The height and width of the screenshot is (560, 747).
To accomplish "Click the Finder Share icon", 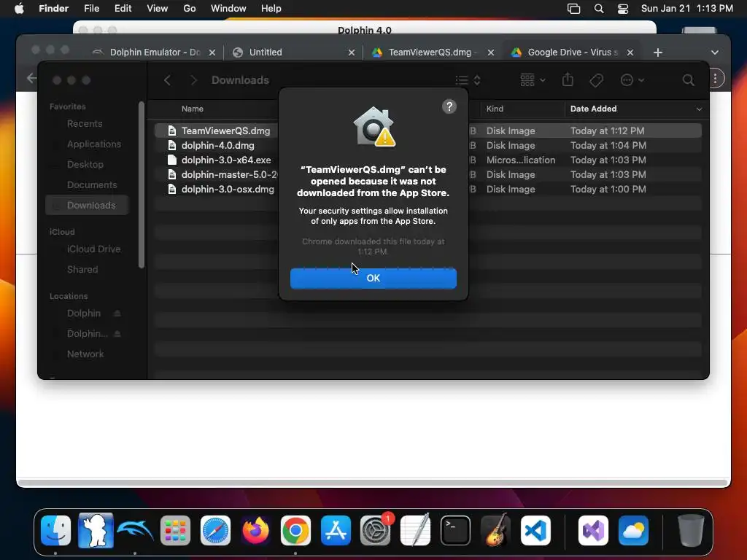I will pyautogui.click(x=568, y=79).
